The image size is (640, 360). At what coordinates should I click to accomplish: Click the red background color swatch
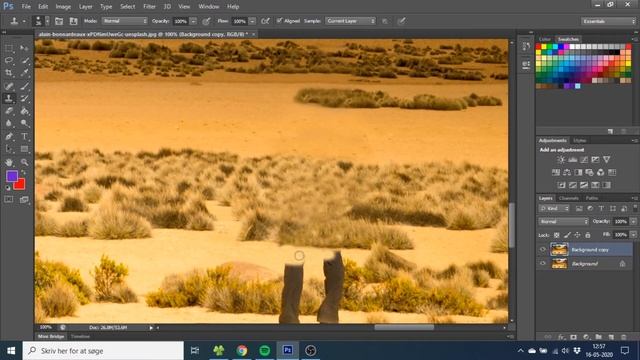coord(20,185)
